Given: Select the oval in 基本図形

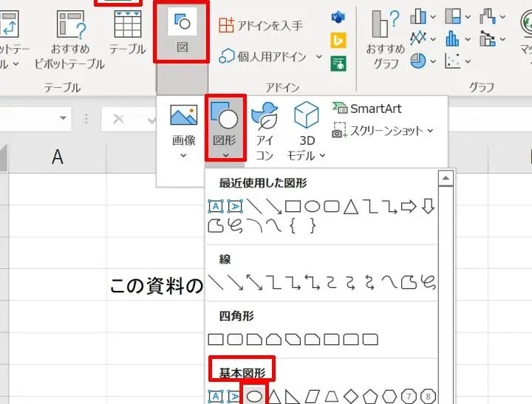Looking at the screenshot, I should (254, 396).
